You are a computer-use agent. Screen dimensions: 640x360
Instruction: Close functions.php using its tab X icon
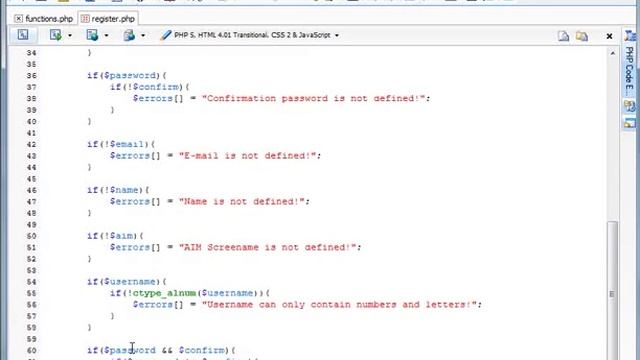coord(18,19)
